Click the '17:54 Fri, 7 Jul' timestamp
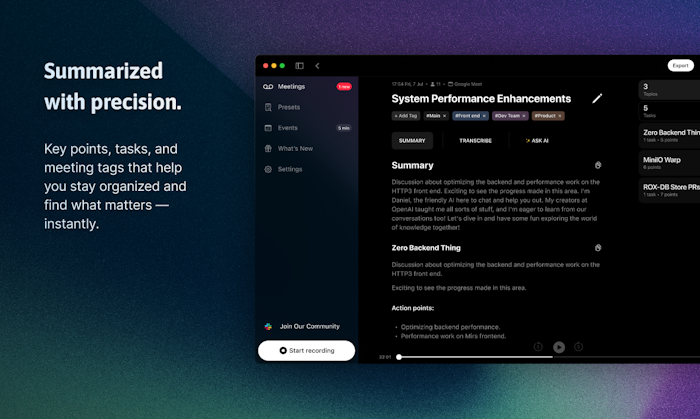Image resolution: width=700 pixels, height=419 pixels. pyautogui.click(x=407, y=84)
